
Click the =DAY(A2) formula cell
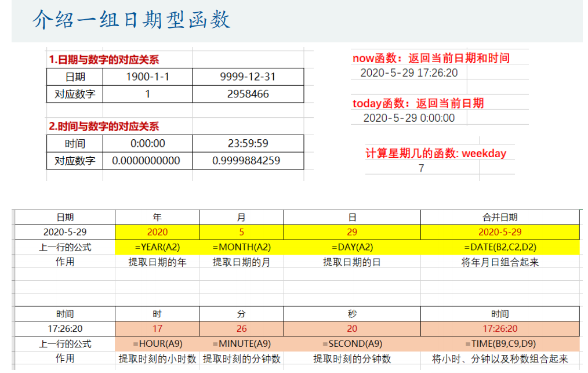[x=352, y=247]
